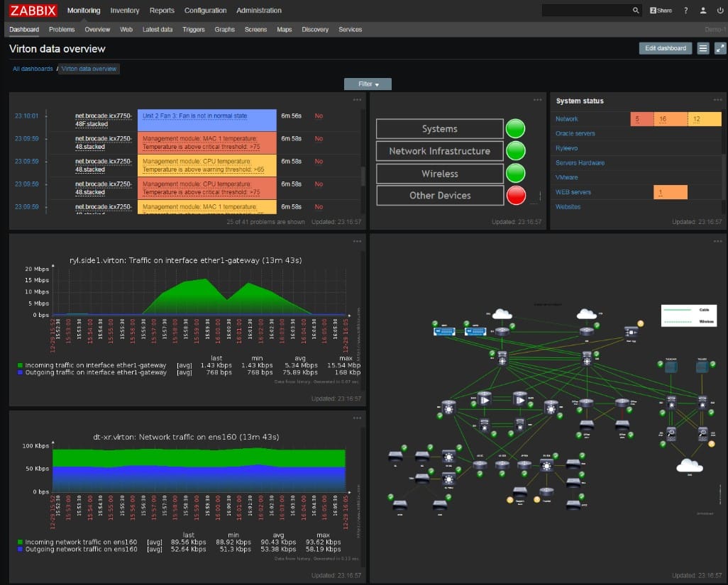The width and height of the screenshot is (728, 585).
Task: Click the Network Infrastructure button
Action: pyautogui.click(x=440, y=151)
